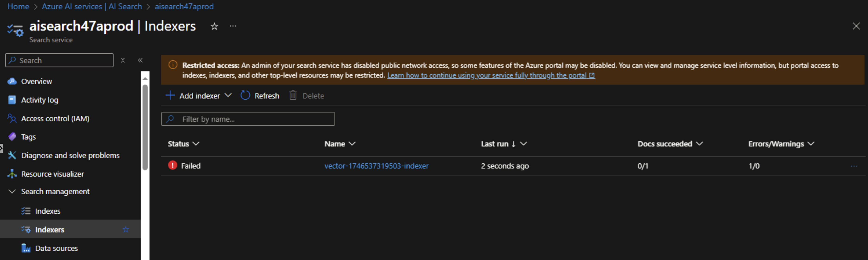Clear the sidebar search with the X icon
The image size is (868, 260).
click(123, 60)
